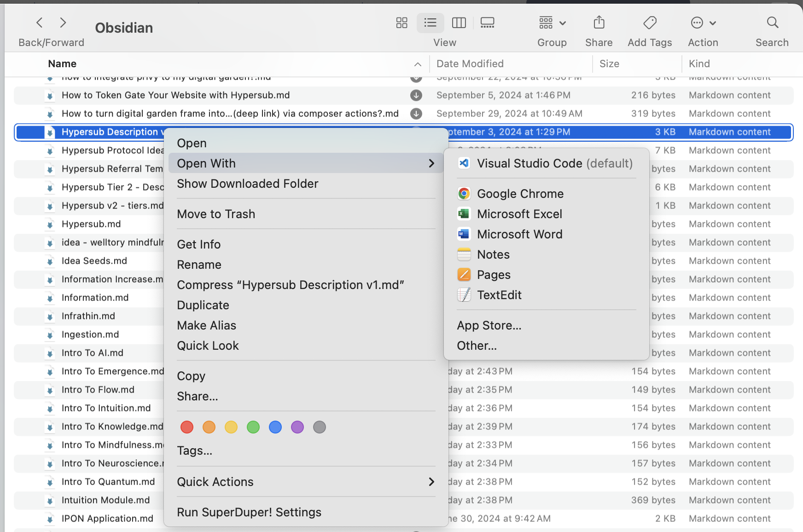This screenshot has width=803, height=532.
Task: Choose Duplicate menu item
Action: click(x=306, y=305)
